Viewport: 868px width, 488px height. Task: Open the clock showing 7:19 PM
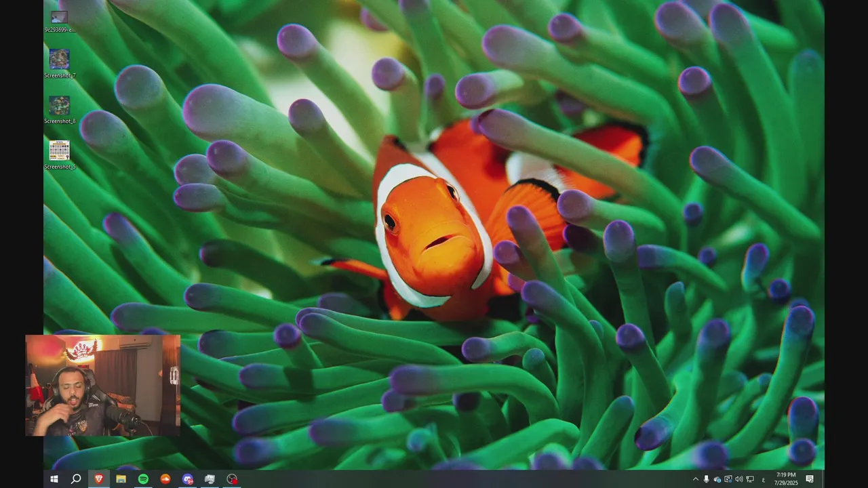[786, 479]
